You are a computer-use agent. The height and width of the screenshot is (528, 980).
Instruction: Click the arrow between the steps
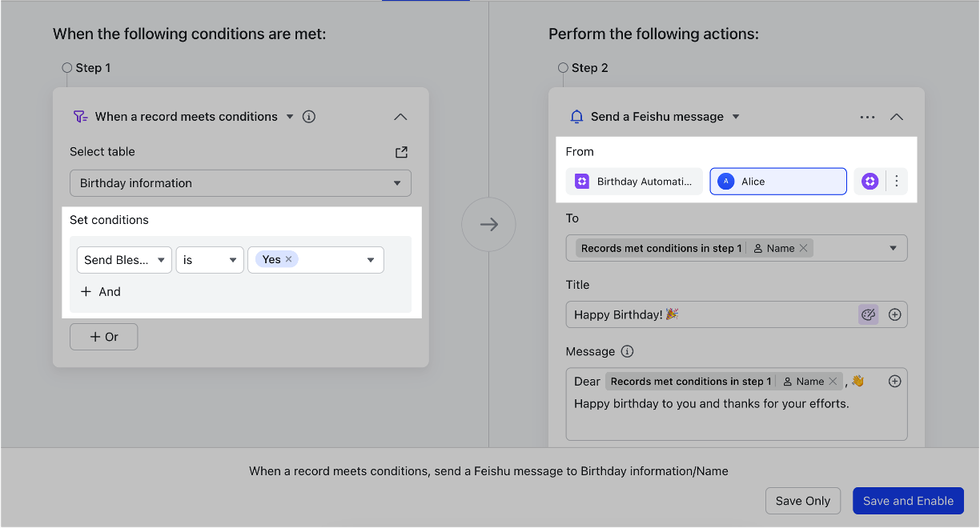pyautogui.click(x=488, y=225)
